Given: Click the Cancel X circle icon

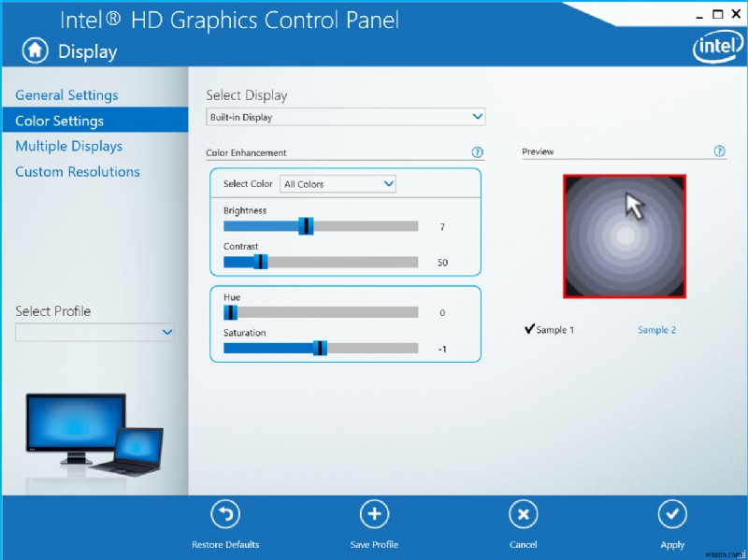Looking at the screenshot, I should click(x=524, y=514).
